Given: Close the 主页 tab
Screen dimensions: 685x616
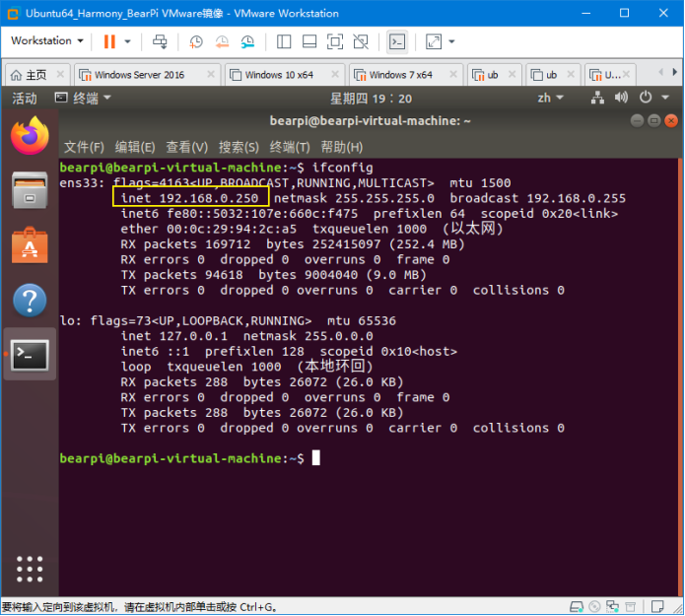Looking at the screenshot, I should click(x=60, y=74).
